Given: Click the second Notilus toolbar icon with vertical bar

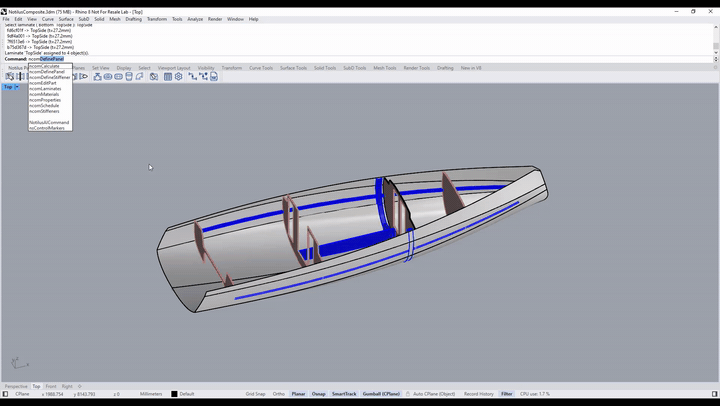Looking at the screenshot, I should click(20, 76).
